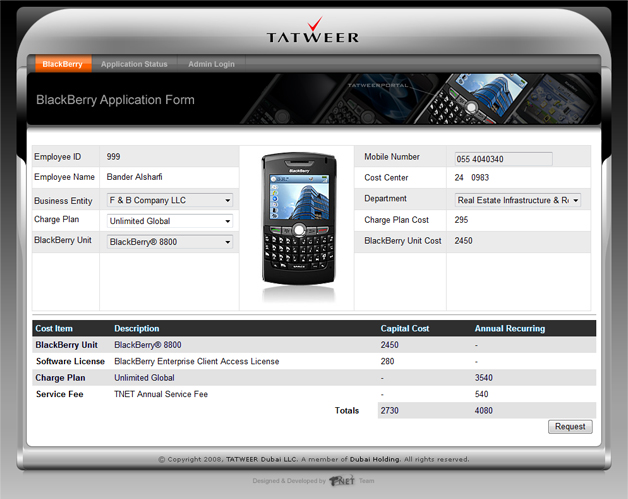
Task: Click the Totals label
Action: 347,410
